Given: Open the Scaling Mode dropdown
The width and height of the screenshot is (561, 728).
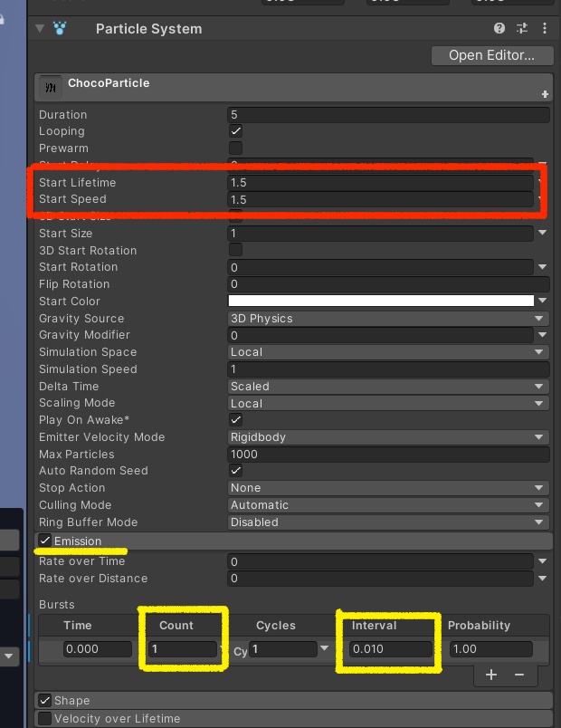Looking at the screenshot, I should [388, 403].
